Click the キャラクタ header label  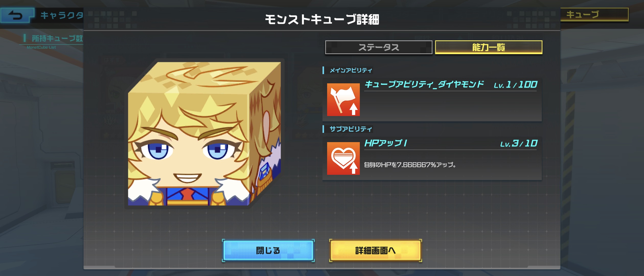coord(62,15)
